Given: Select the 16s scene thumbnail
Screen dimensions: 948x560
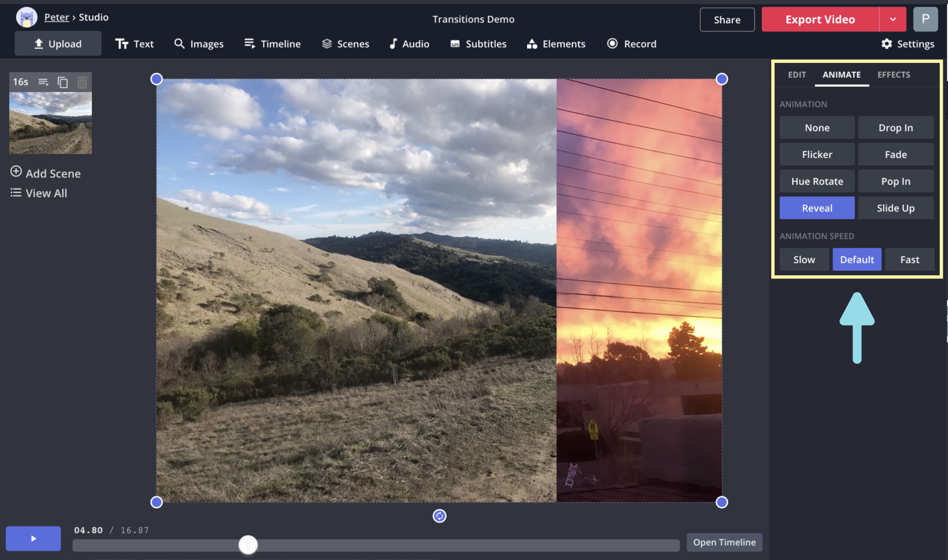Looking at the screenshot, I should click(51, 123).
